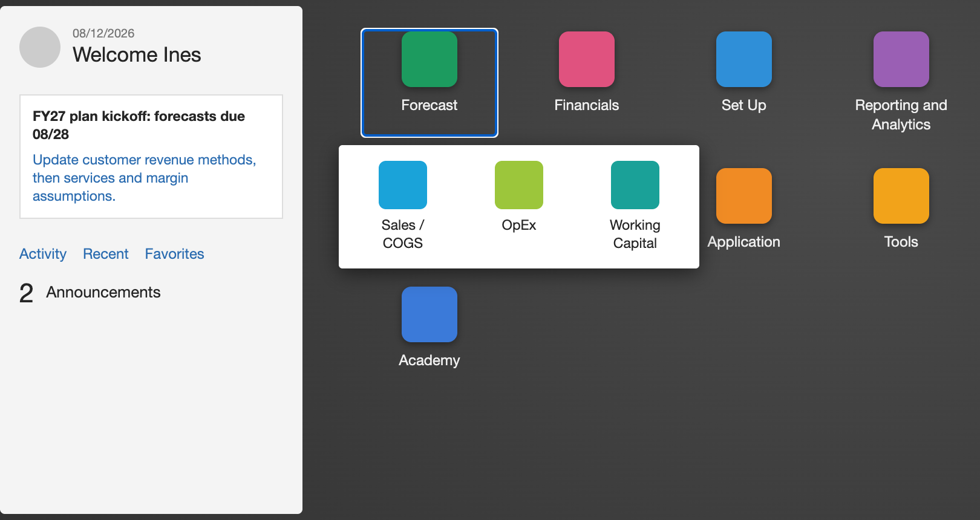Open the blue Set Up icon
Screen dimensions: 980x520
744,59
